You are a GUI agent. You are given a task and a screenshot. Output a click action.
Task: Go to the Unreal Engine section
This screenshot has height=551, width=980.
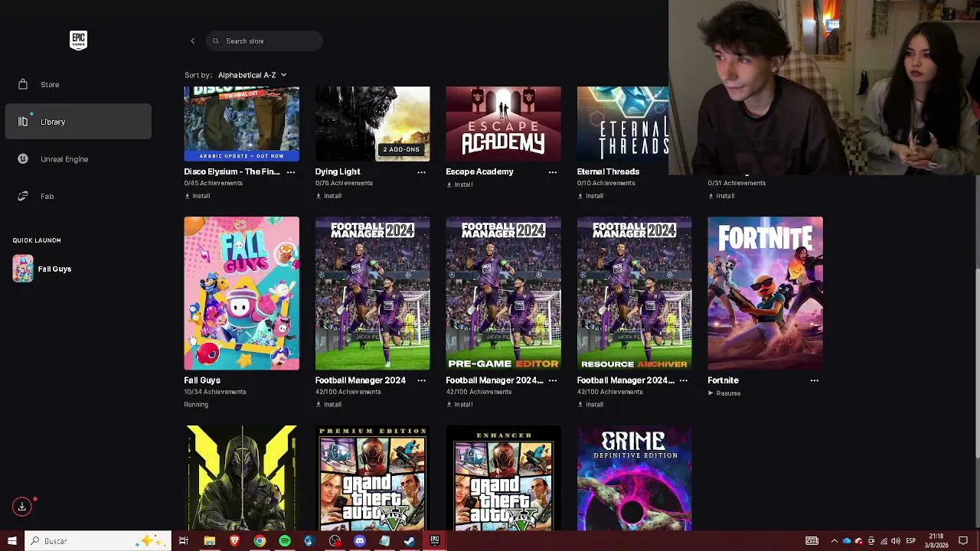(78, 159)
